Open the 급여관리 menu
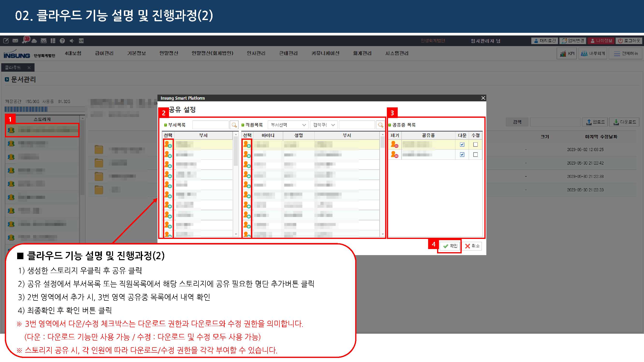 pos(104,54)
